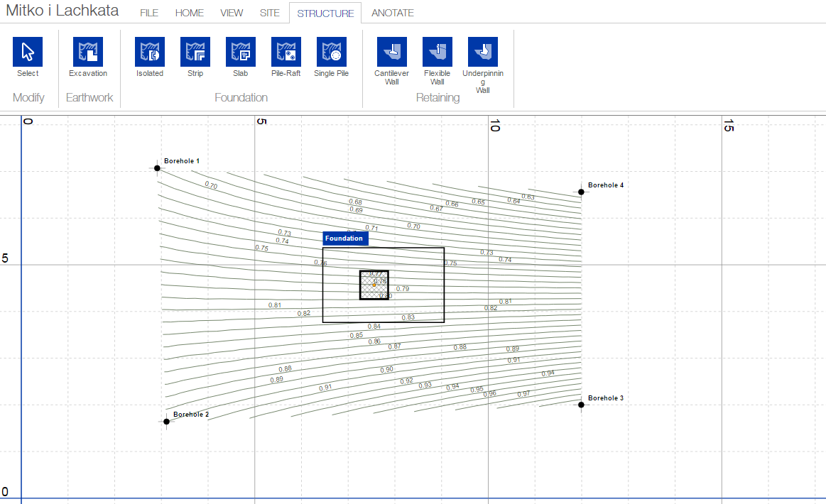Open the FILE ribbon tab
Image resolution: width=826 pixels, height=504 pixels.
149,13
